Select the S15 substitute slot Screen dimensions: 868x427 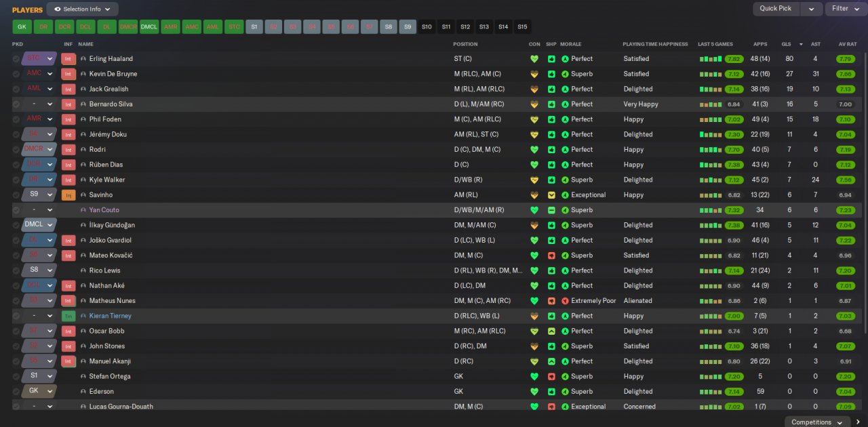click(522, 27)
